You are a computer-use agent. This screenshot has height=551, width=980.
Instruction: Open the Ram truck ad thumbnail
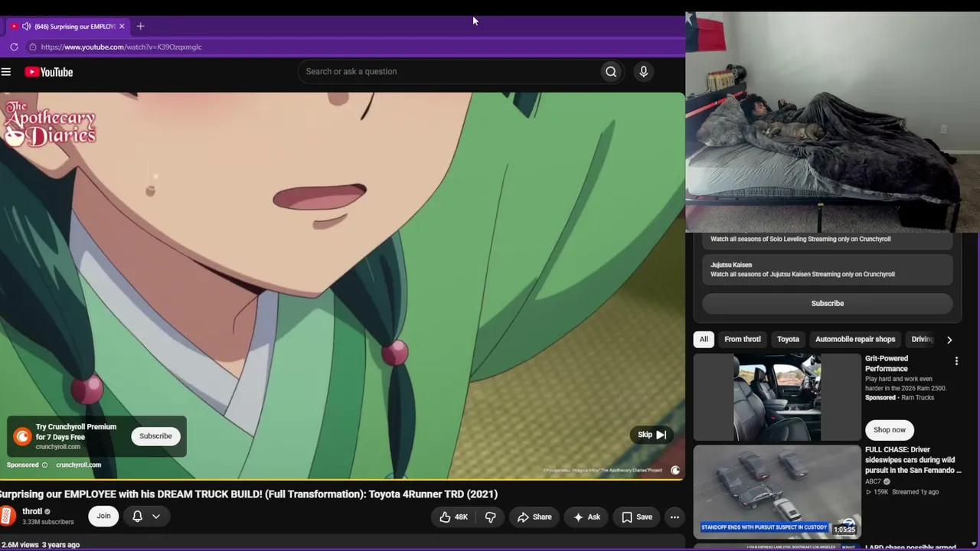point(777,398)
